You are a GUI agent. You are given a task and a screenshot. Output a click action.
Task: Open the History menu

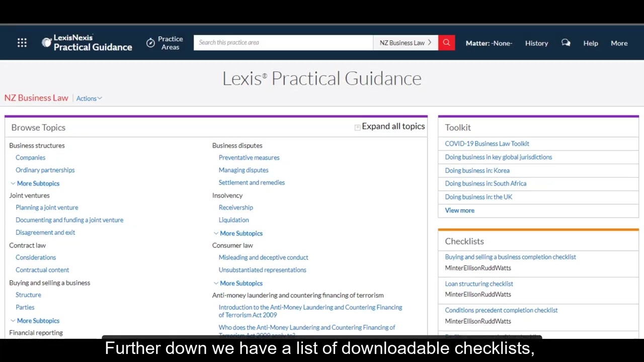pos(536,43)
